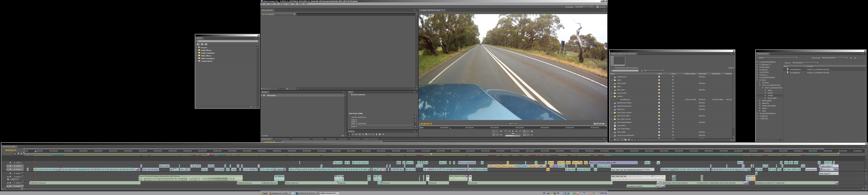The width and height of the screenshot is (868, 195).
Task: Expand Video Transitions folder in Effects panel
Action: click(197, 58)
